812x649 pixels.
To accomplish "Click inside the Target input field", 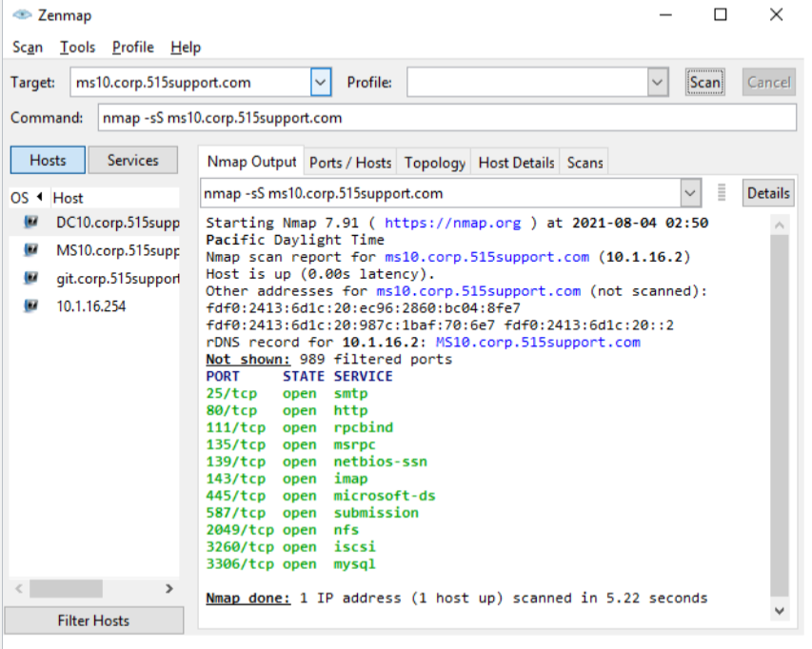I will (190, 82).
